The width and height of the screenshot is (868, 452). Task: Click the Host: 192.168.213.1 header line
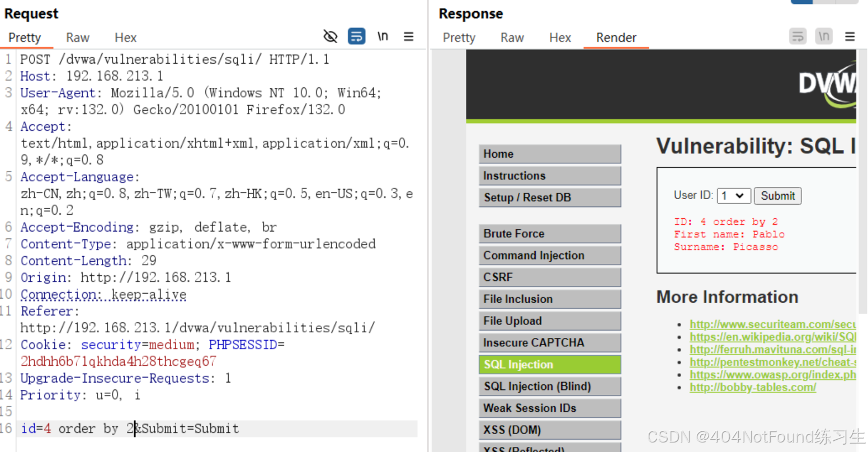coord(92,76)
